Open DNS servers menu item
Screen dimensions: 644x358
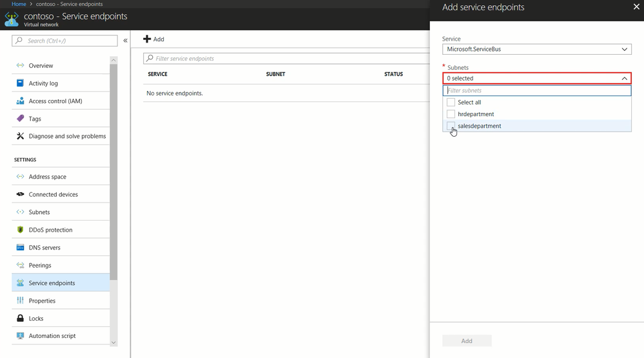61,247
